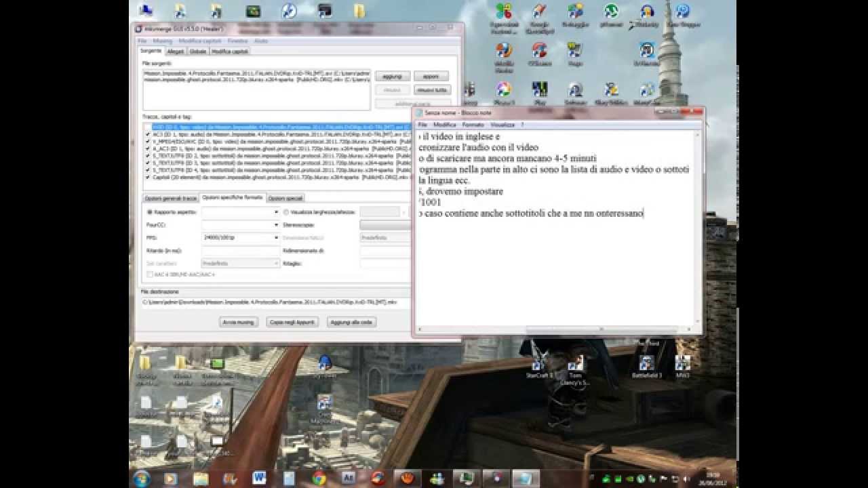868x488 pixels.
Task: Select Rapporto aspetto radio button
Action: (x=149, y=212)
